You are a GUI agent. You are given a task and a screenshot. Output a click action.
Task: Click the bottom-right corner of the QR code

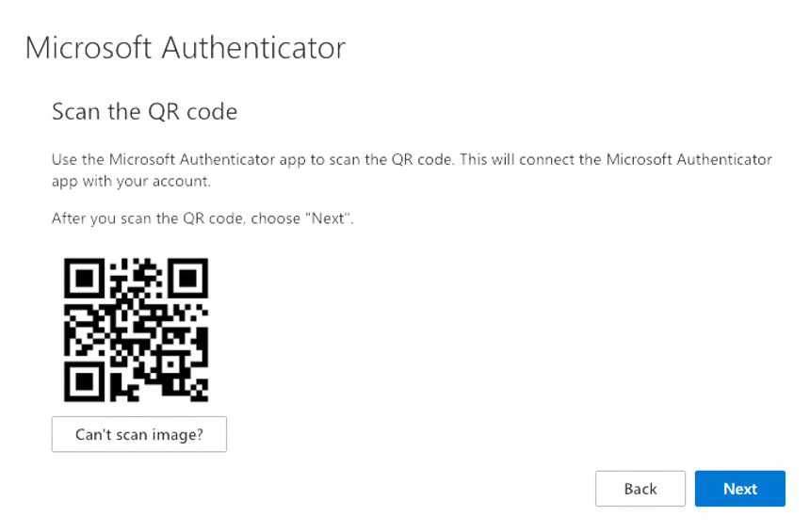[x=202, y=396]
